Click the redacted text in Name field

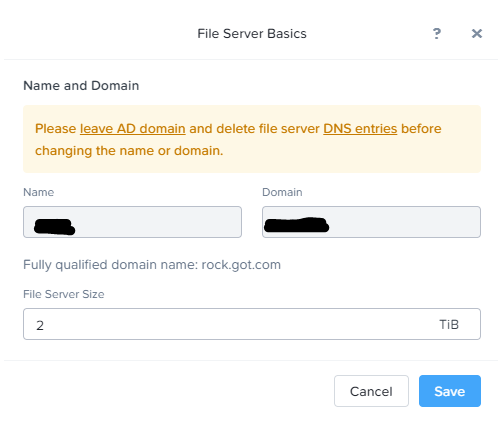click(55, 227)
